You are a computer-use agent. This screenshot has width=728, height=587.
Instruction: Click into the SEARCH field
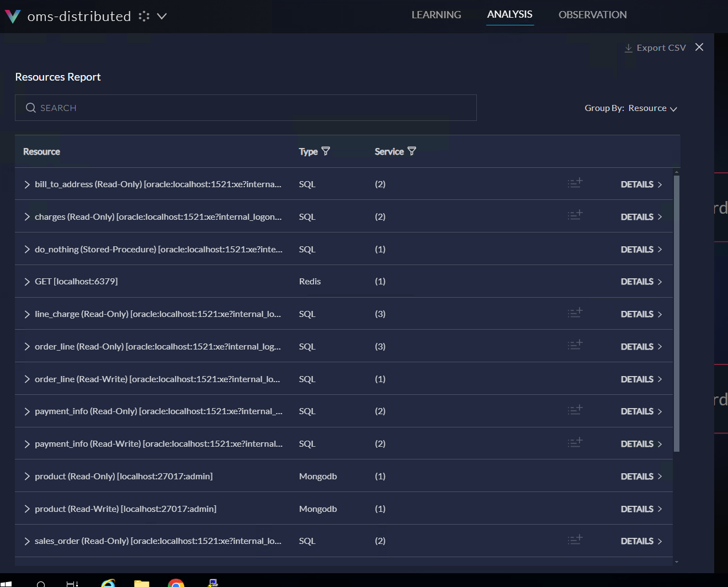coord(246,108)
